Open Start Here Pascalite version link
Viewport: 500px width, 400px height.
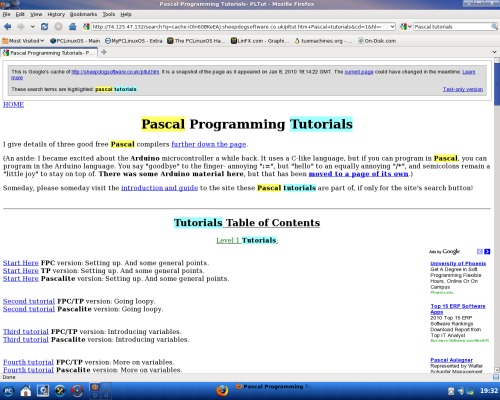[21, 278]
